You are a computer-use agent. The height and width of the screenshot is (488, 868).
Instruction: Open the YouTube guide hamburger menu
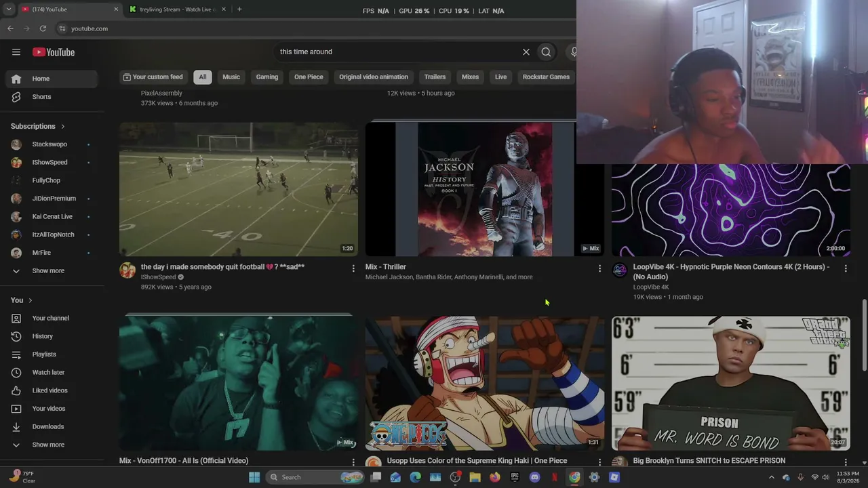pos(16,52)
